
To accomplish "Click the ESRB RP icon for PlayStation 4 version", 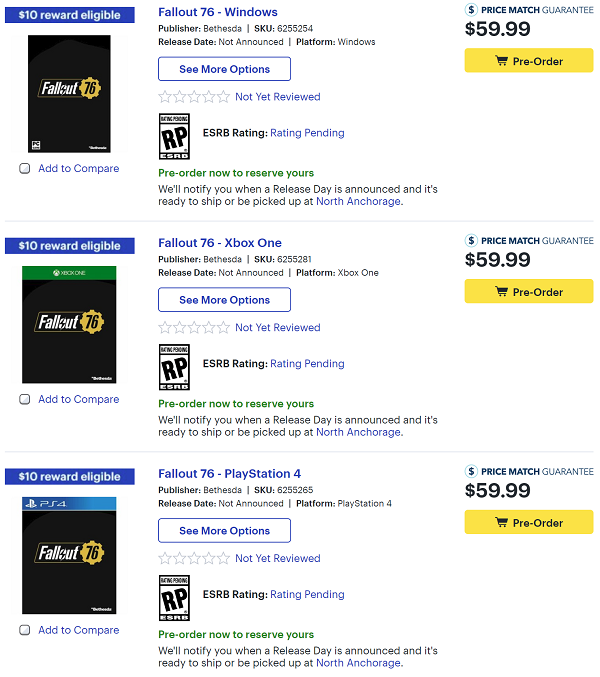I will click(x=174, y=598).
